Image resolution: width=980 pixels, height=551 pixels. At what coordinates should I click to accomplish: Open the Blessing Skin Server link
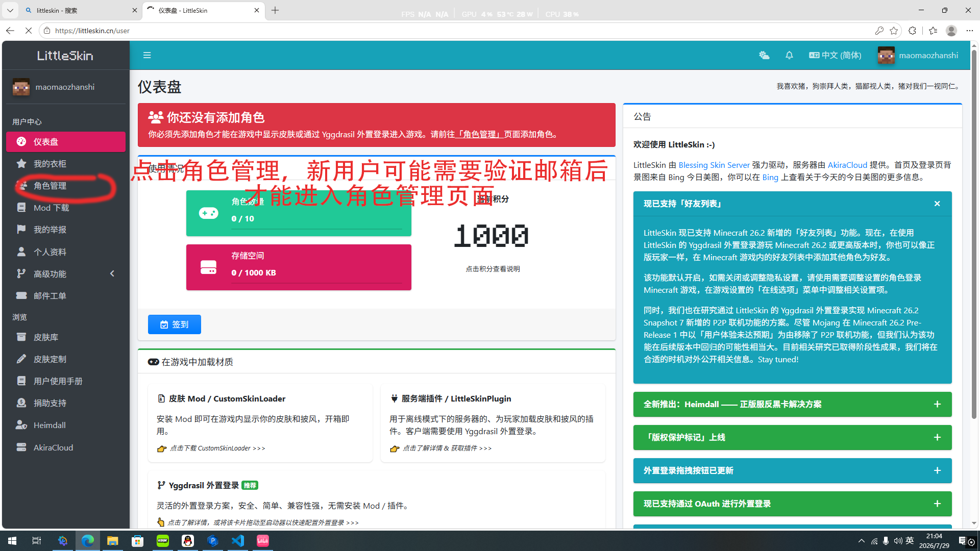[x=714, y=165]
